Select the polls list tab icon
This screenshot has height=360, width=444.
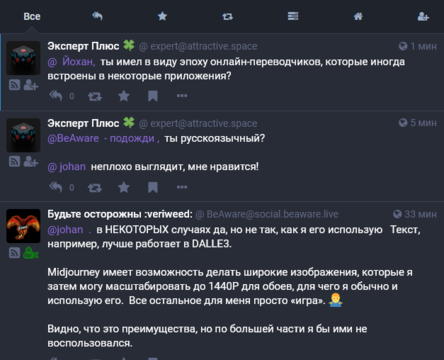point(293,16)
